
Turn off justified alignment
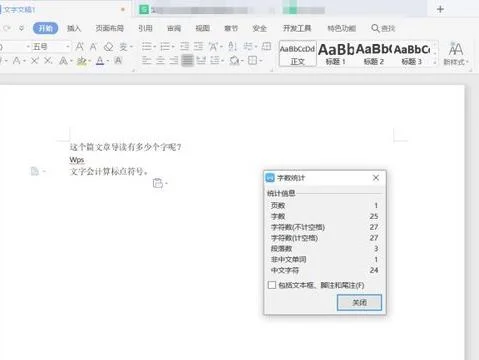pos(187,60)
